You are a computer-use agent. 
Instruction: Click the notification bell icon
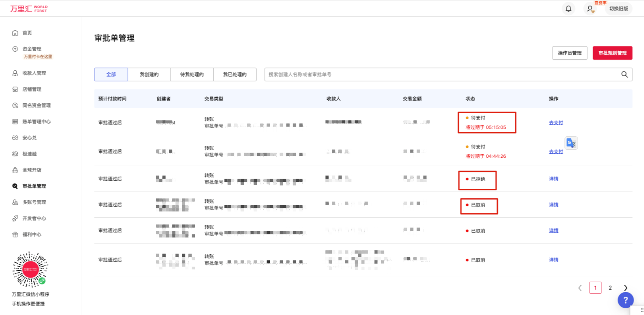coord(568,9)
